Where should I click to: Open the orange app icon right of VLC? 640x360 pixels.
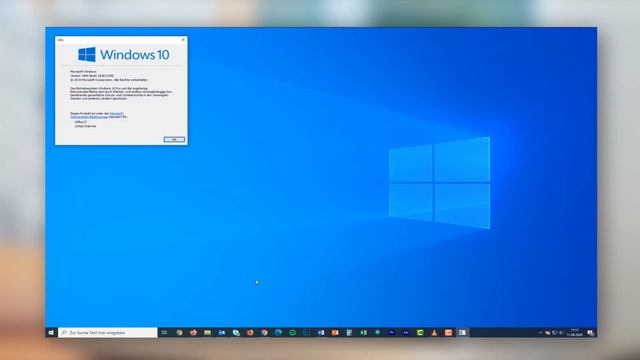click(448, 333)
